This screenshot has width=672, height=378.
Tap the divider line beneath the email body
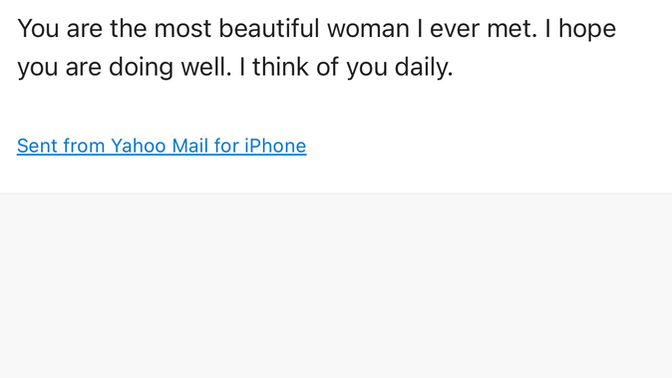(x=336, y=193)
